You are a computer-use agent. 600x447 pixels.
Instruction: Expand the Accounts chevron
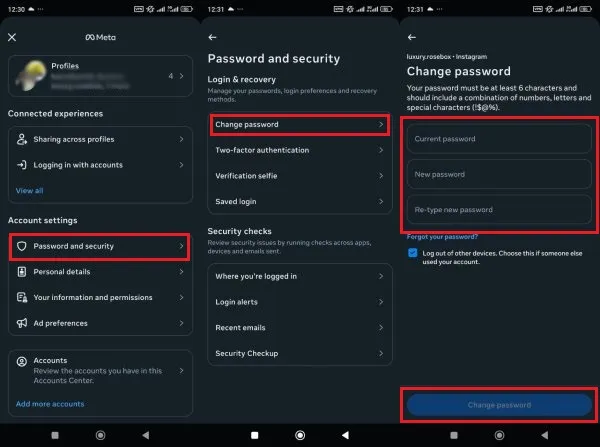[181, 370]
